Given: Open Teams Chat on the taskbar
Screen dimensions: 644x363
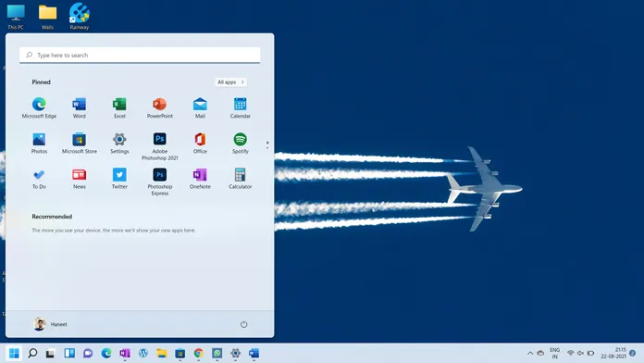Looking at the screenshot, I should [x=88, y=353].
